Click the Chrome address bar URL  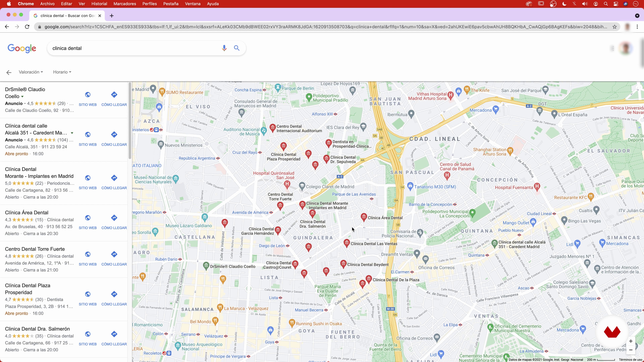click(326, 27)
